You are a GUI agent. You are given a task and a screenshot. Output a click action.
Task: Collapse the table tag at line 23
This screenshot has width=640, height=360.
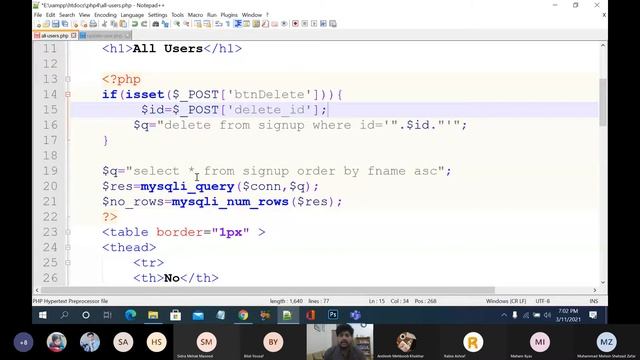tap(68, 232)
